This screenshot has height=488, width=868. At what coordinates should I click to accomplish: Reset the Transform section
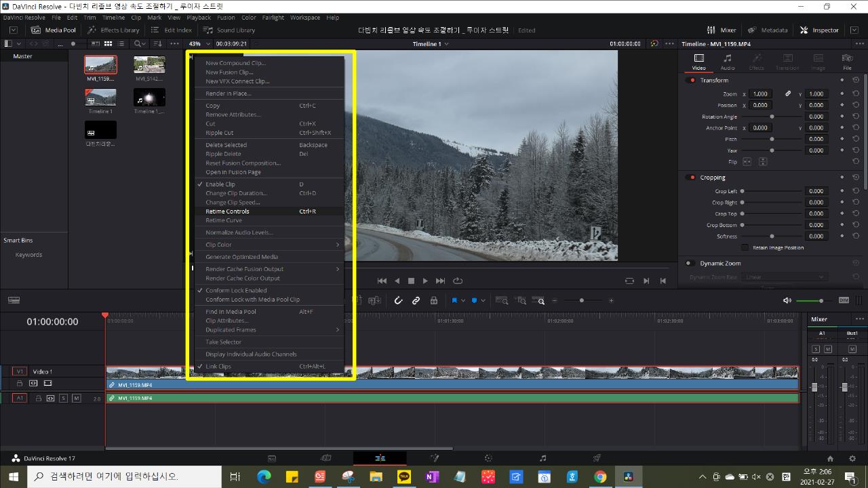tap(856, 80)
